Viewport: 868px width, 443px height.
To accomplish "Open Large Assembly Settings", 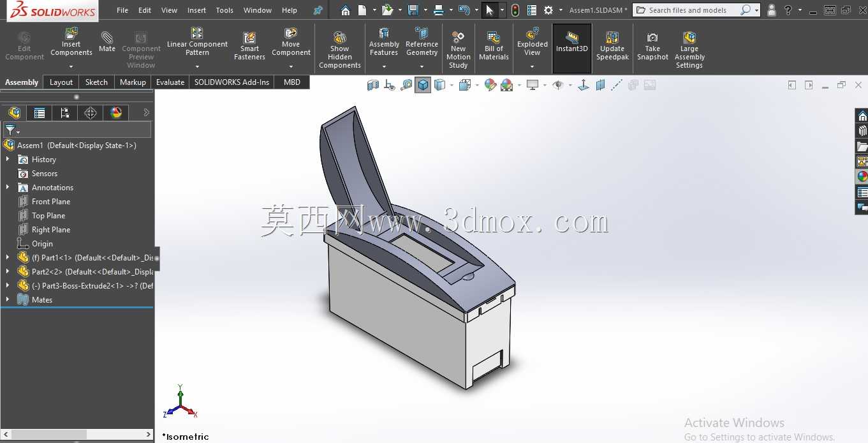I will [689, 49].
